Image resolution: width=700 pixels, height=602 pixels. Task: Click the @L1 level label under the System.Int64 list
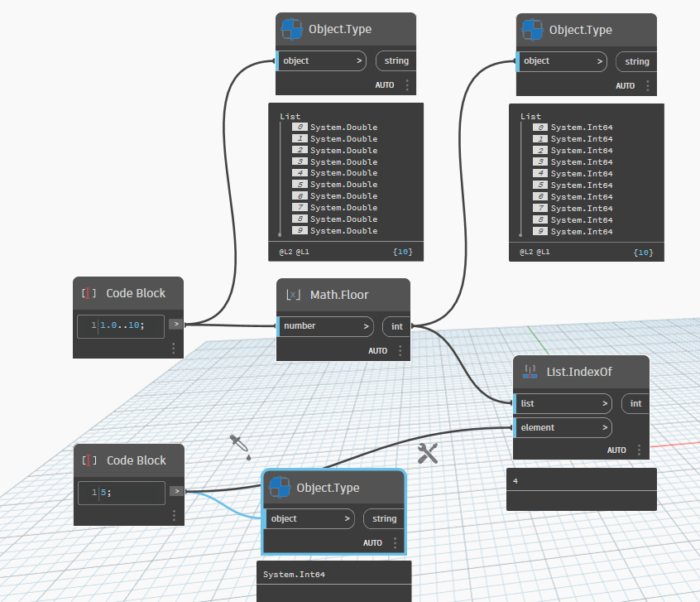coord(543,252)
